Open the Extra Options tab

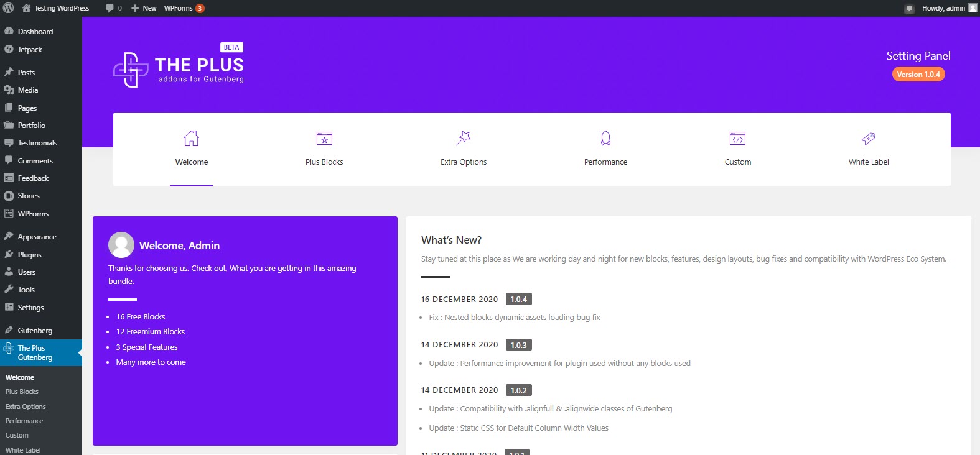pos(464,149)
